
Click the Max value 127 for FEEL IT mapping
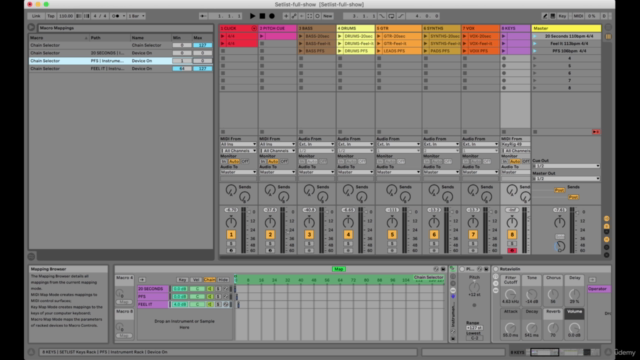202,69
